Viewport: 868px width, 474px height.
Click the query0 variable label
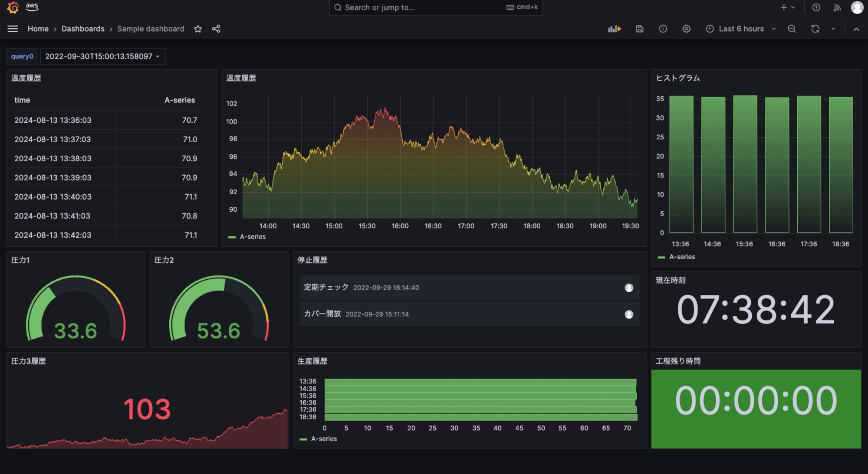pos(22,56)
